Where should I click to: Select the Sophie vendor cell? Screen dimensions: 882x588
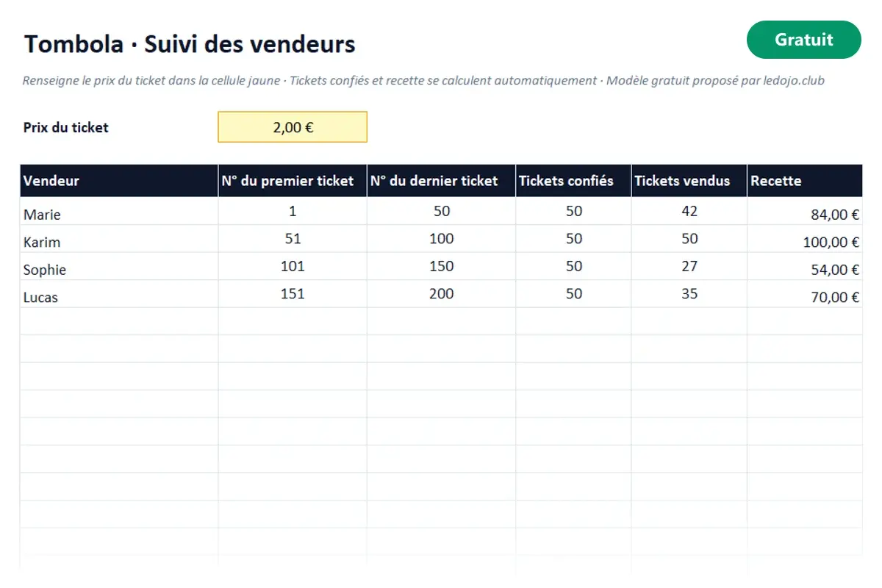click(119, 266)
